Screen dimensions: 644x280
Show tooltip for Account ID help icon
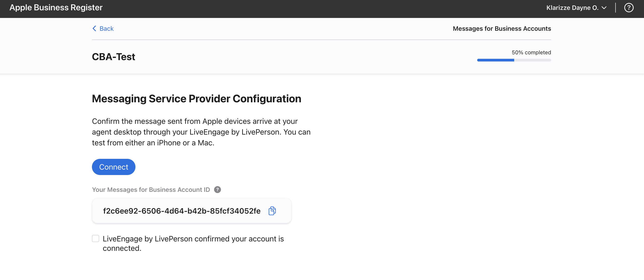click(x=217, y=190)
